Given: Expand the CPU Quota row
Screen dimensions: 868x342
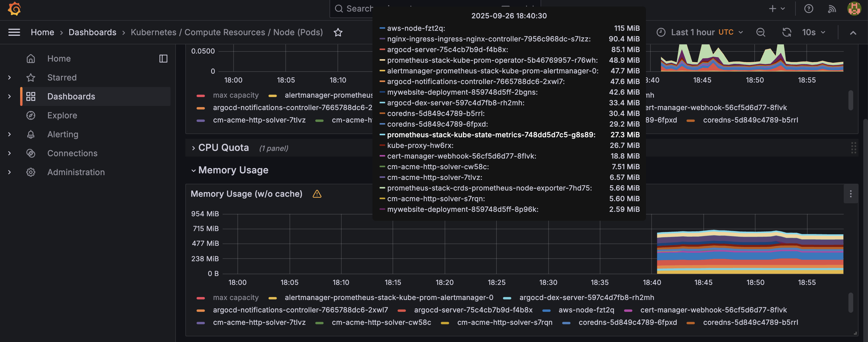Looking at the screenshot, I should pos(223,148).
